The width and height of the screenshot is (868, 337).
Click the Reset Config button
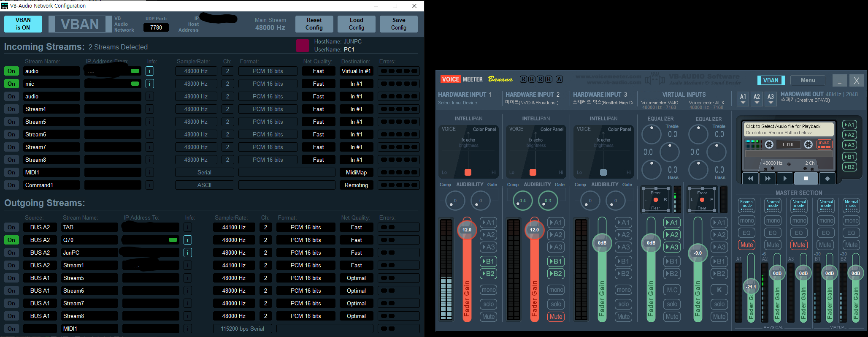point(314,24)
